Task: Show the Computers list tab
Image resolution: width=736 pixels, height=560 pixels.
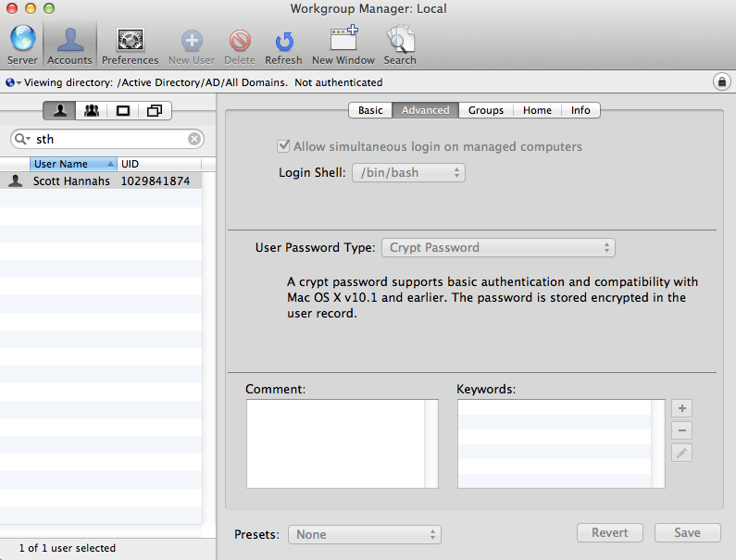Action: tap(123, 111)
